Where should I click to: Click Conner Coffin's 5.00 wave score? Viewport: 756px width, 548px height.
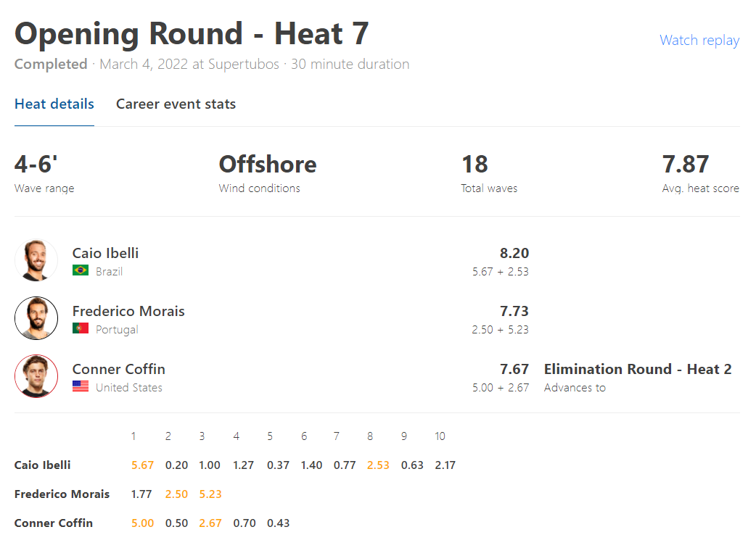point(142,523)
